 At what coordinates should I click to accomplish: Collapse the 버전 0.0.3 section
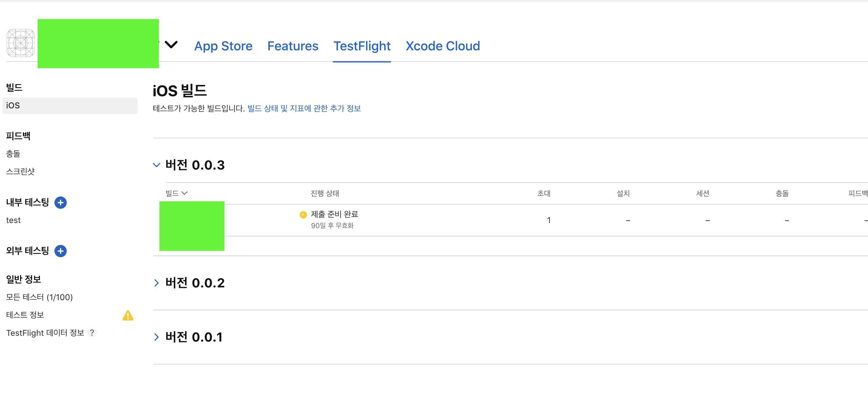click(x=156, y=165)
